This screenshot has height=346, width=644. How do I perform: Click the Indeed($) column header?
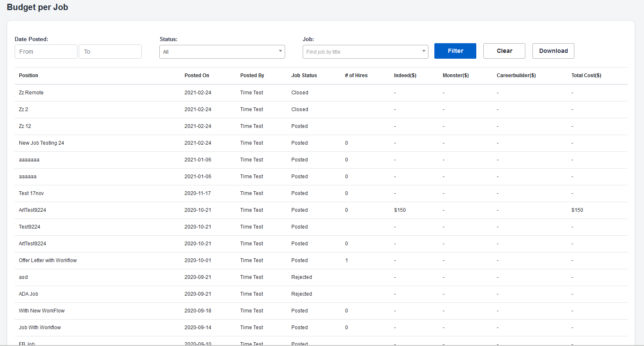(405, 75)
